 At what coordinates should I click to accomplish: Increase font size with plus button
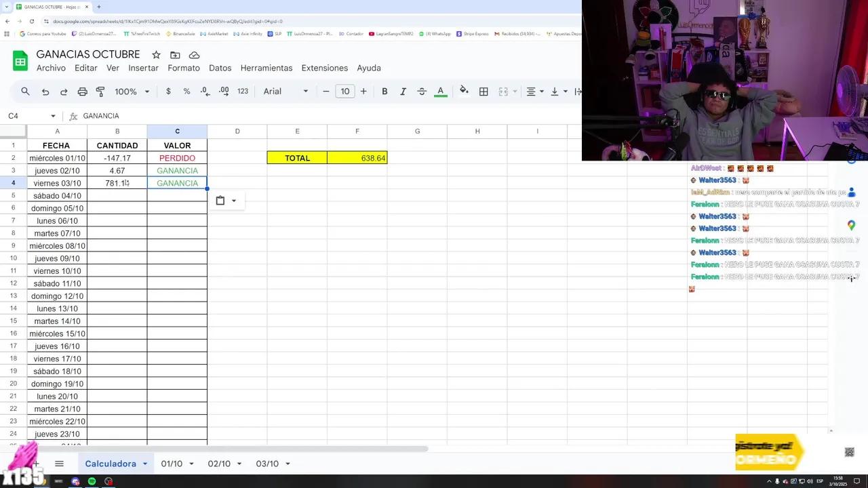tap(363, 91)
